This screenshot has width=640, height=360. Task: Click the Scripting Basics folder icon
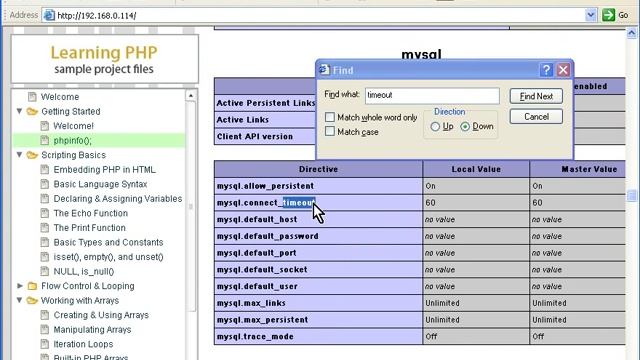(x=32, y=155)
